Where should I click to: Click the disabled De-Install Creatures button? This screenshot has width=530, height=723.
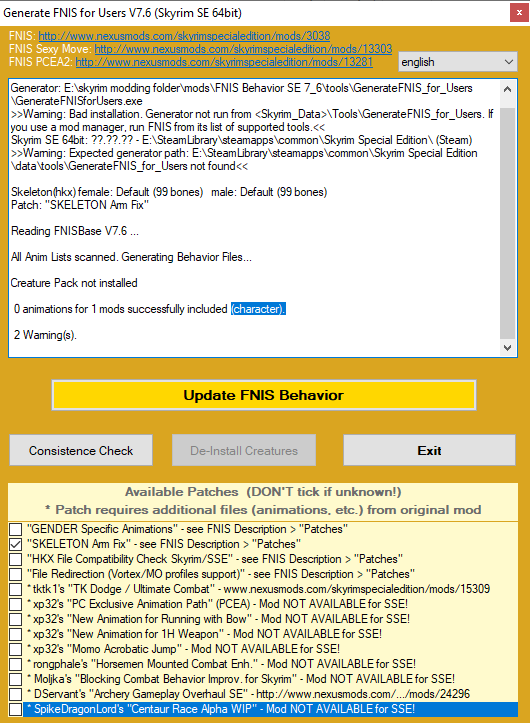click(244, 450)
